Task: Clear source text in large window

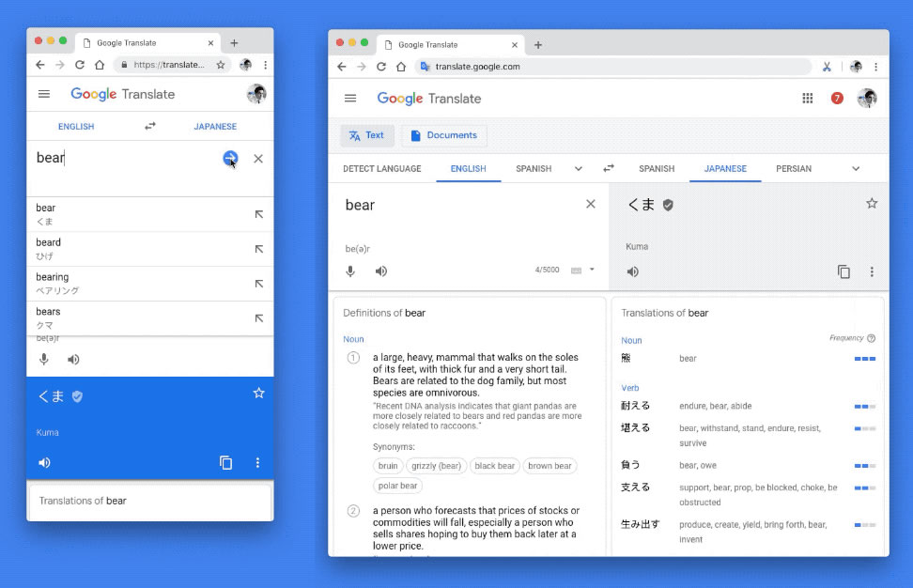Action: [x=591, y=204]
